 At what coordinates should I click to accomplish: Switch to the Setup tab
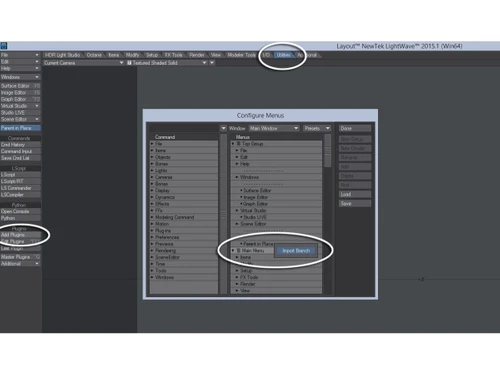pos(152,55)
